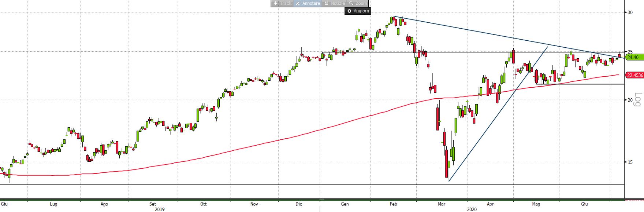Click the Feb label on time axis

coord(394,204)
